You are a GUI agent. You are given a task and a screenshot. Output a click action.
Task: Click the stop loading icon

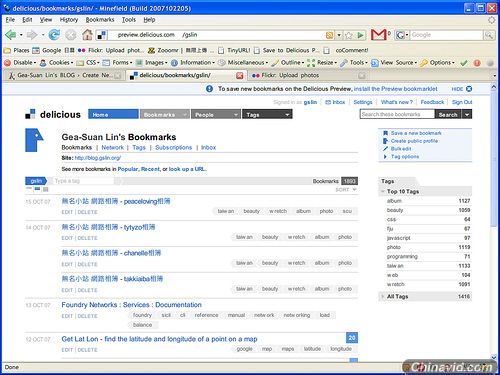71,35
